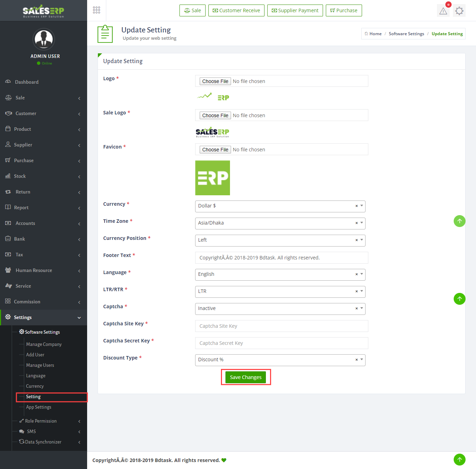Open the Captcha status dropdown
The width and height of the screenshot is (476, 469).
coord(280,309)
